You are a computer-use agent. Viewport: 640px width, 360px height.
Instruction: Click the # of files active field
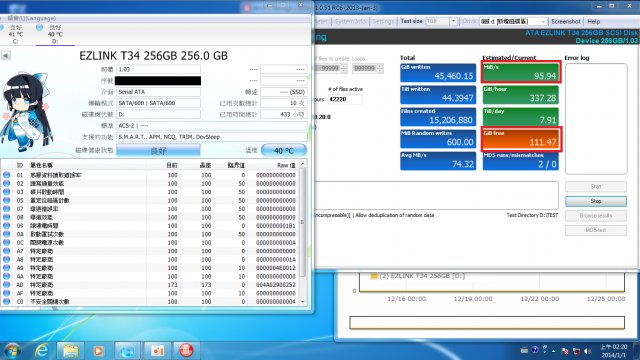pyautogui.click(x=345, y=99)
